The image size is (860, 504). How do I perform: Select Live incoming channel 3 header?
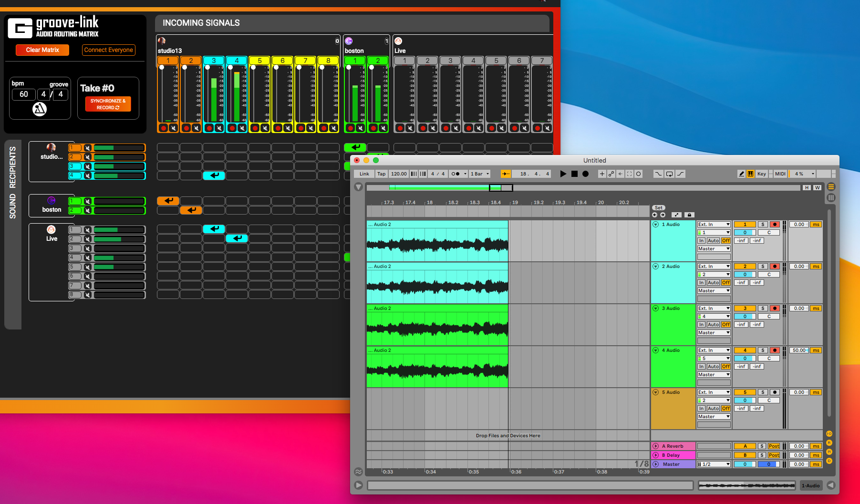pyautogui.click(x=451, y=61)
